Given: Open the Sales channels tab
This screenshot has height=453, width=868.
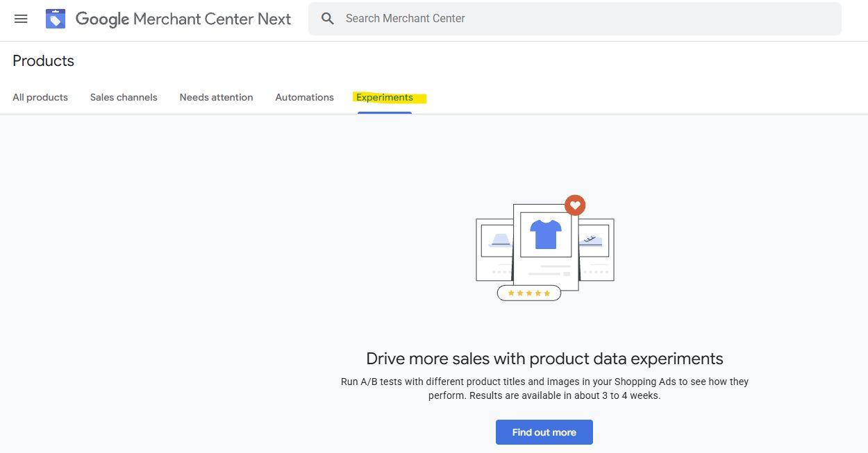Looking at the screenshot, I should pyautogui.click(x=124, y=97).
